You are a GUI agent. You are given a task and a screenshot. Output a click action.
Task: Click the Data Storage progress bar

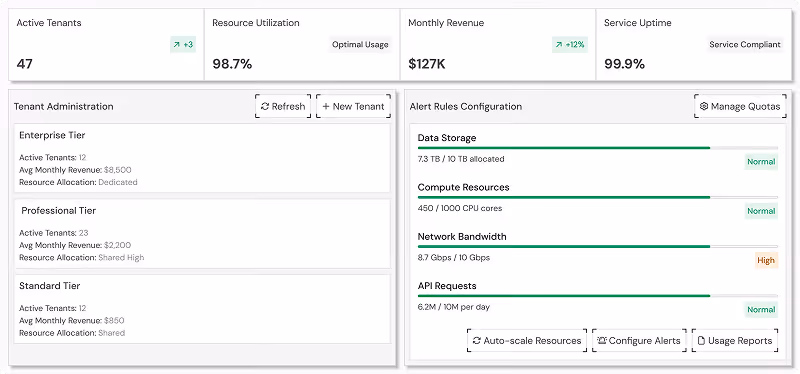point(597,148)
